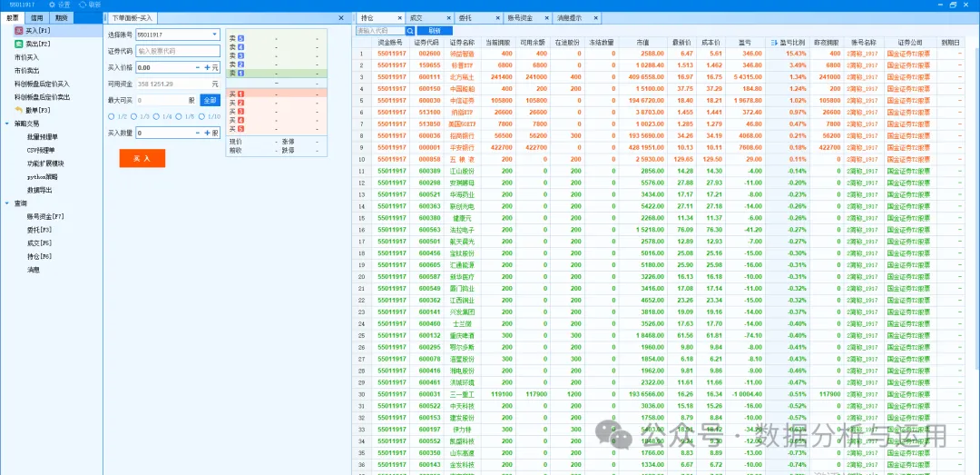980x475 pixels.
Task: Click the blue 刷新 button above holdings table
Action: 435,30
